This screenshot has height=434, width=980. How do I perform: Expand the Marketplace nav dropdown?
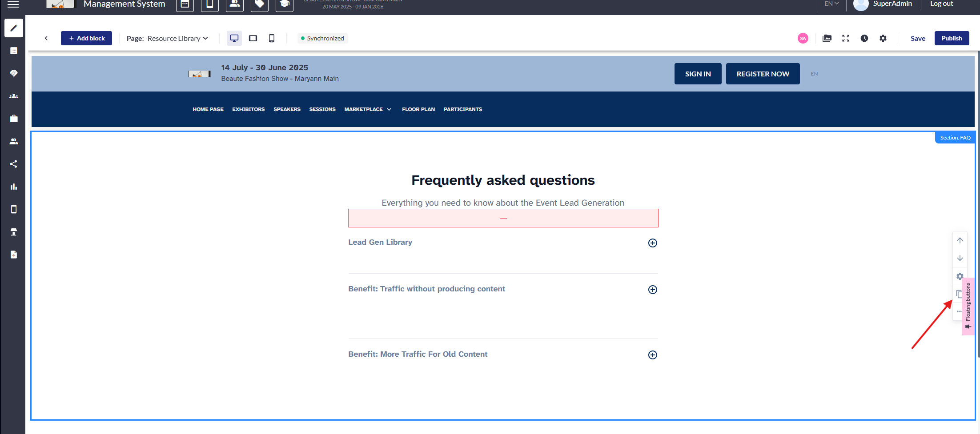tap(368, 109)
